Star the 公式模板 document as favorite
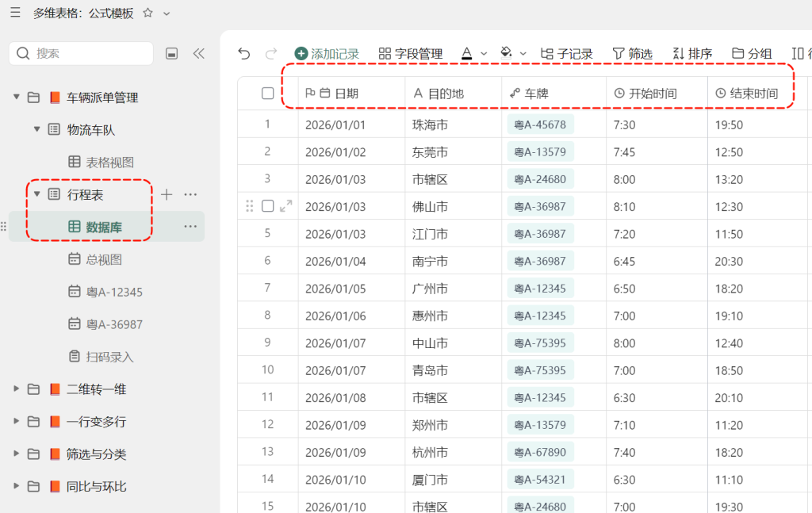This screenshot has height=513, width=812. point(147,13)
